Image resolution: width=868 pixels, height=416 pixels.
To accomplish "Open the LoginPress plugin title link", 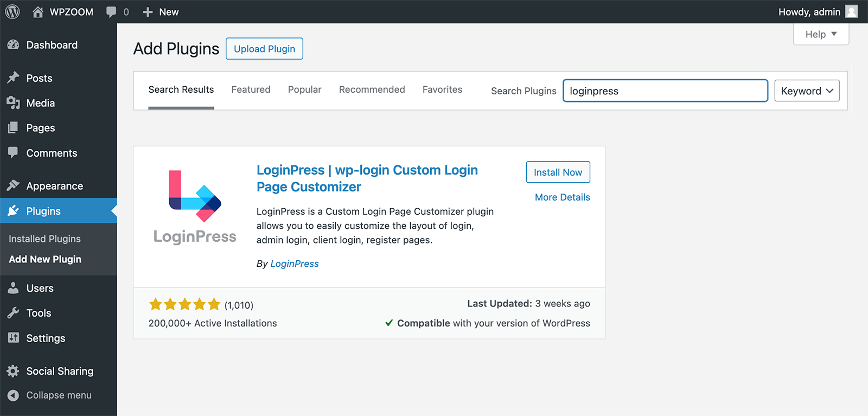I will [367, 178].
